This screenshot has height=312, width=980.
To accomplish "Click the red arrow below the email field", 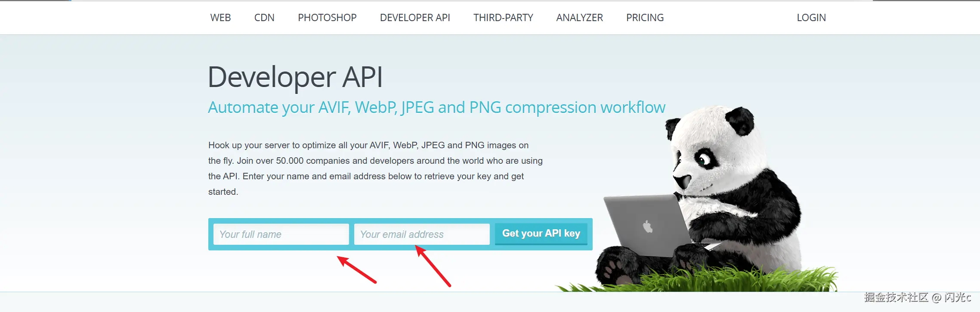I will [433, 265].
